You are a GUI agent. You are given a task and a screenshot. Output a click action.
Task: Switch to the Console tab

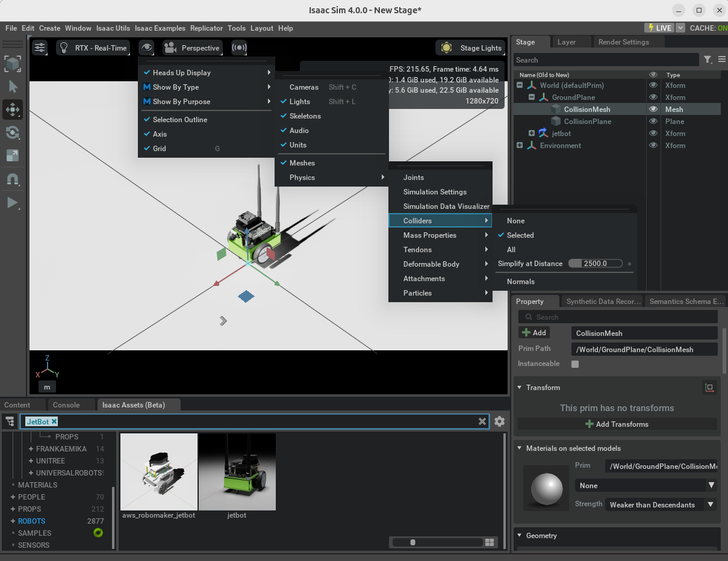66,405
